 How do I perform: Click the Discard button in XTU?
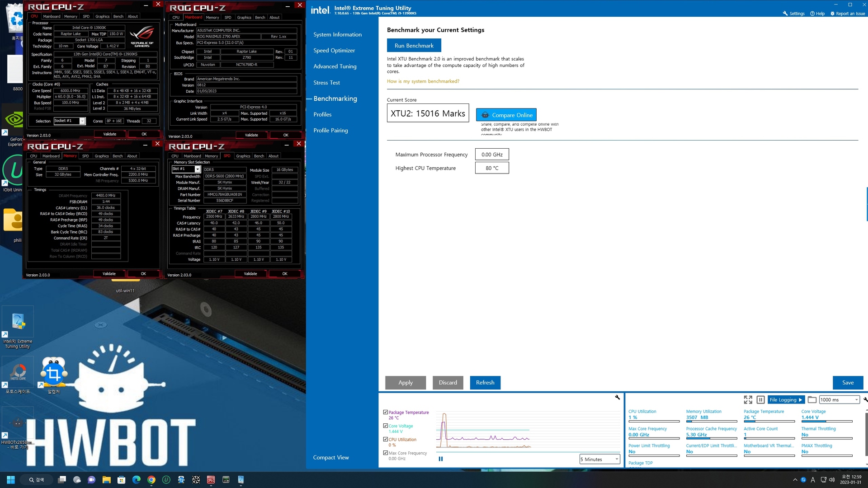click(448, 382)
